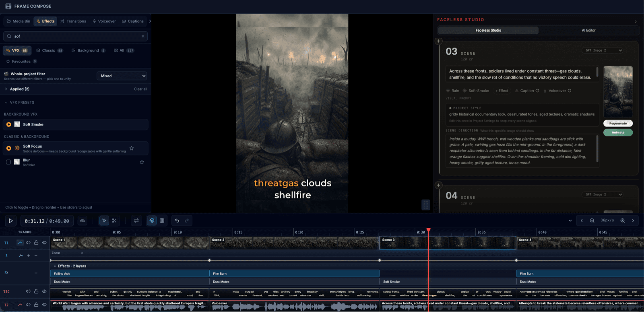
Task: Collapse the FX track with minus
Action: [x=36, y=273]
